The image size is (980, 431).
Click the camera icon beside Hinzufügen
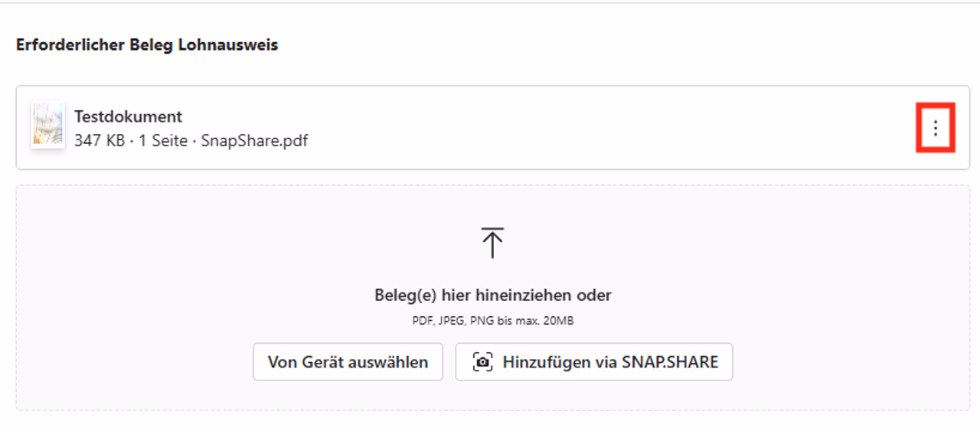(482, 362)
